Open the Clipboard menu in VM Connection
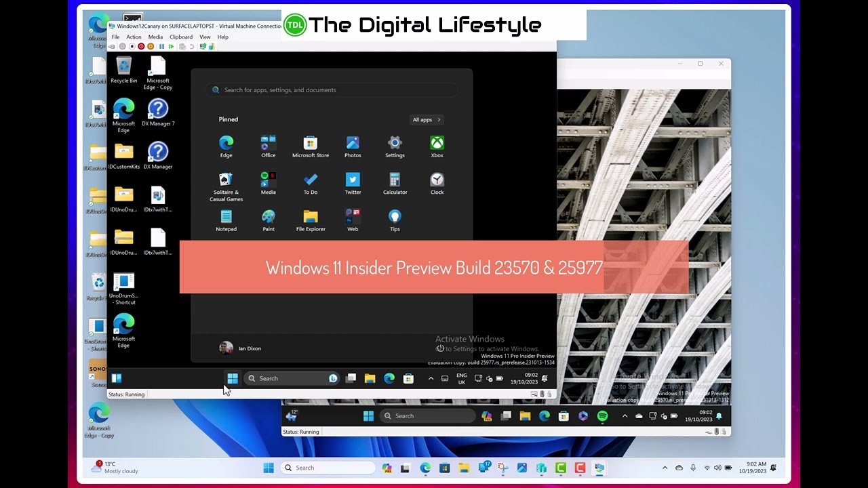Image resolution: width=868 pixels, height=488 pixels. tap(181, 37)
